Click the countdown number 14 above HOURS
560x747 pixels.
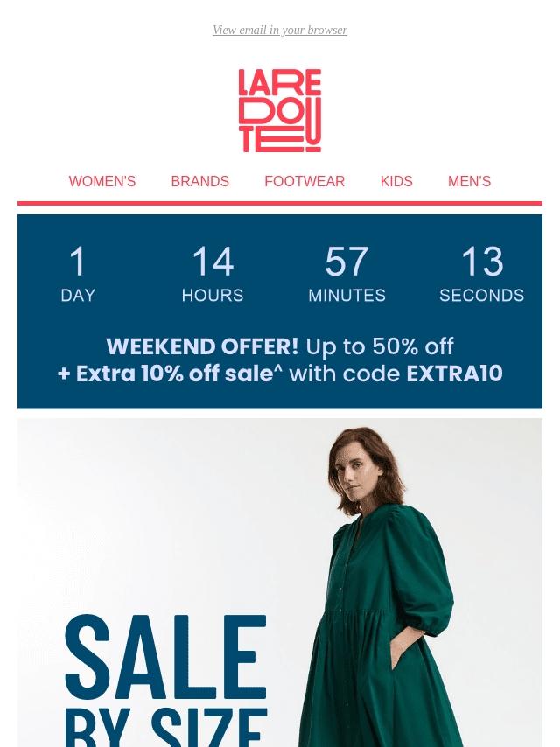213,261
